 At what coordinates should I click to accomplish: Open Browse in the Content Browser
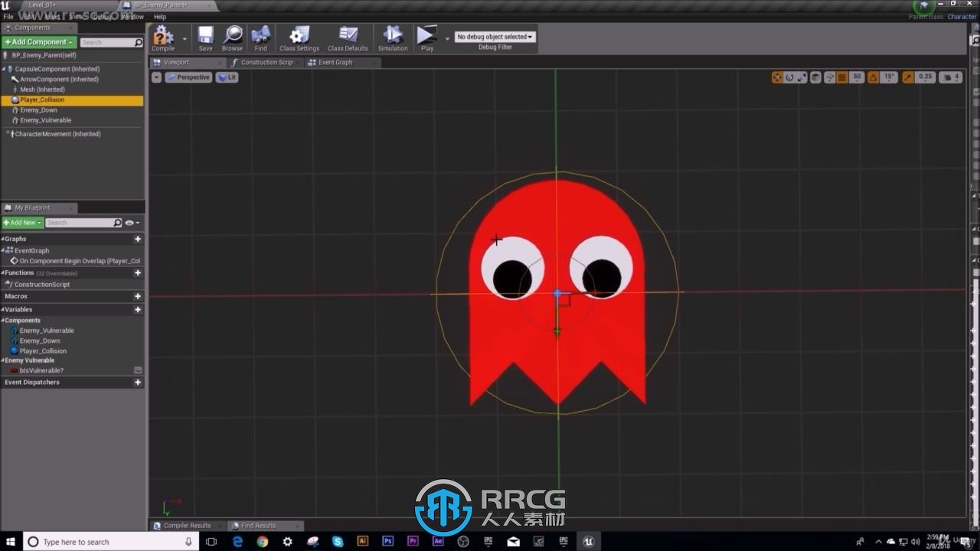coord(232,38)
